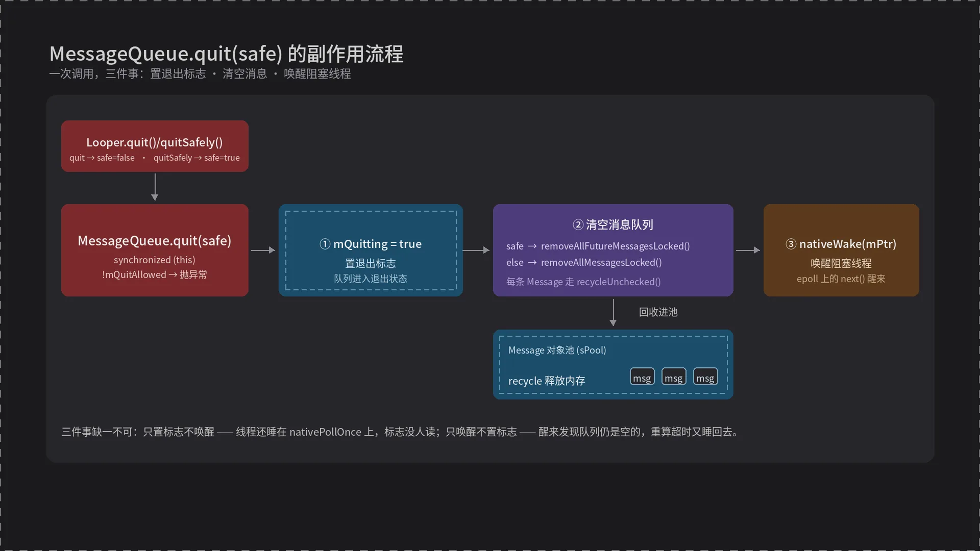Click the '!mQuitAllowed → 抛异常' line
The width and height of the screenshot is (980, 551).
coord(155,274)
